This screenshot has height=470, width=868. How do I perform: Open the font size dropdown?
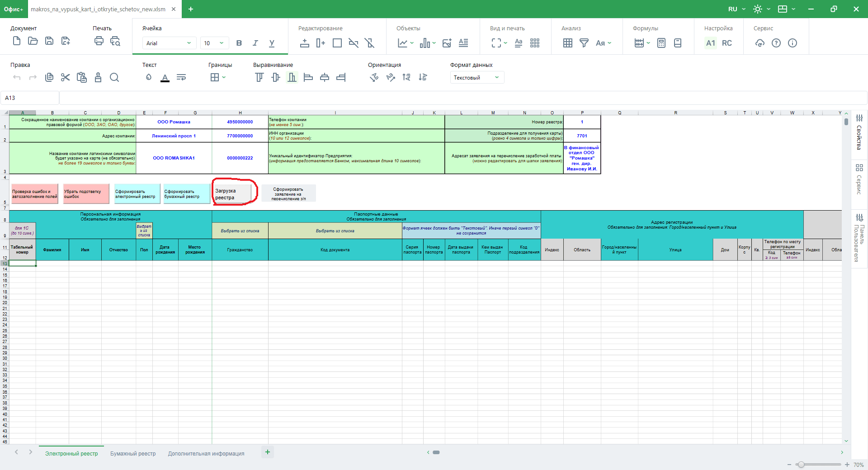(214, 43)
